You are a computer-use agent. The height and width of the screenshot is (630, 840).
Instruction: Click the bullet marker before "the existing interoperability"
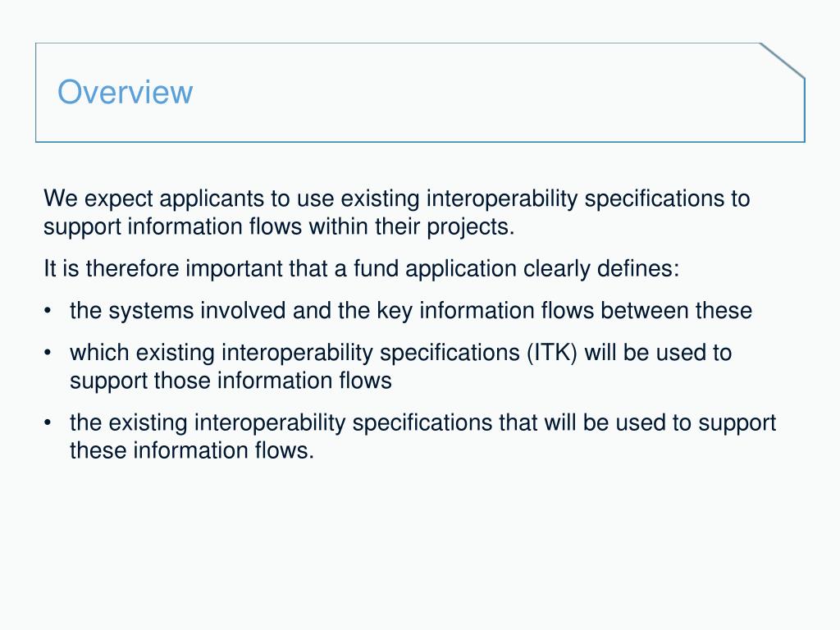click(x=50, y=422)
